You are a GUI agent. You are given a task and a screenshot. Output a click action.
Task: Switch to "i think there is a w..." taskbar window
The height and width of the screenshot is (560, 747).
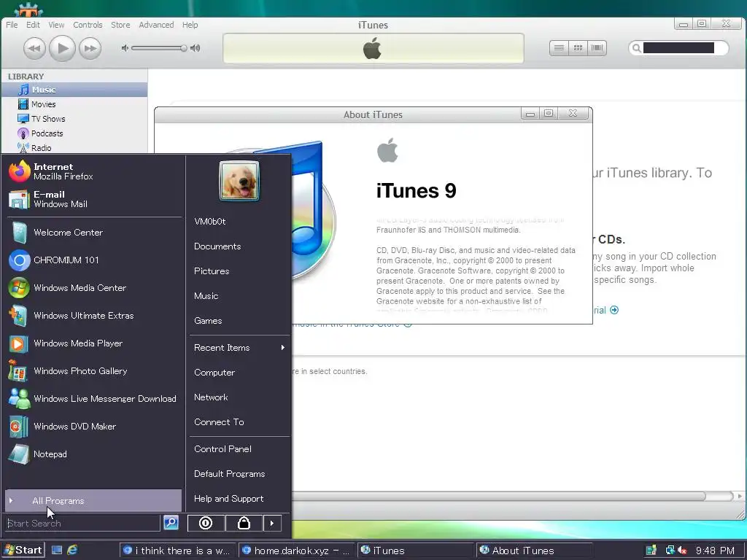[x=177, y=551]
